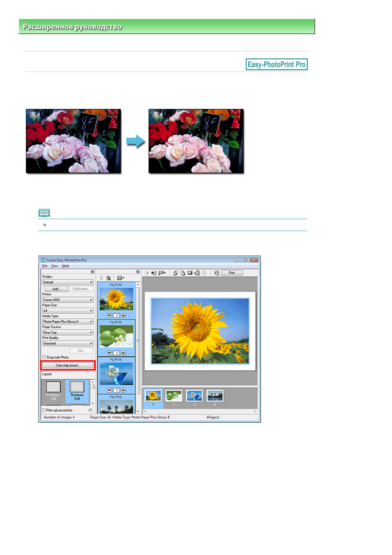Open the Printer dropdown showing Canon XXXX
The height and width of the screenshot is (555, 392).
pyautogui.click(x=68, y=300)
